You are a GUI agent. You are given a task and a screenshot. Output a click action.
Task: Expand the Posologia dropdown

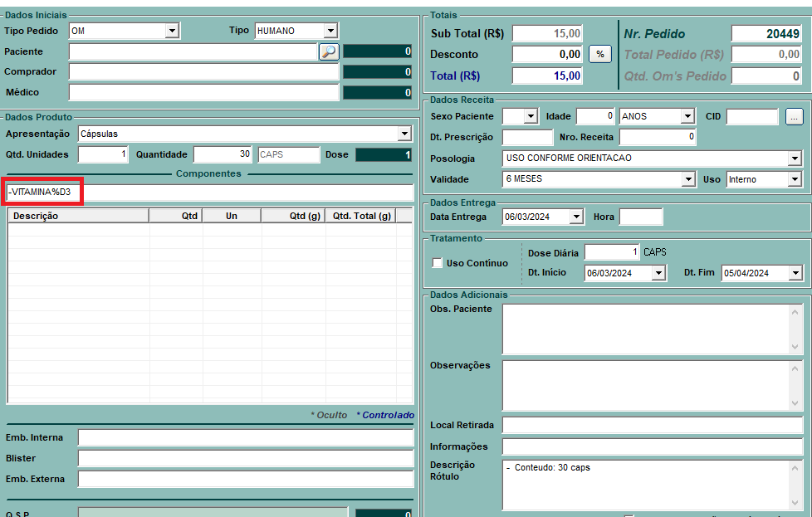coord(795,159)
